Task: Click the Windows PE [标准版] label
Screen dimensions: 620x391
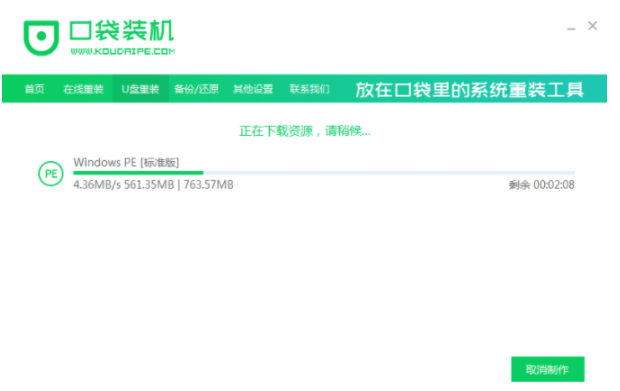Action: pyautogui.click(x=126, y=162)
